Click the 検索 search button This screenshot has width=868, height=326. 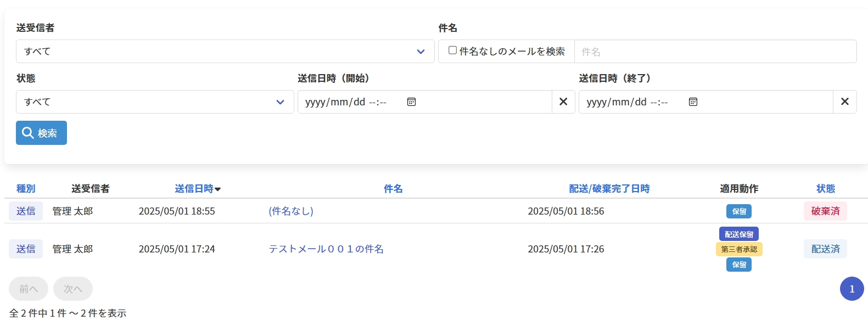[41, 133]
